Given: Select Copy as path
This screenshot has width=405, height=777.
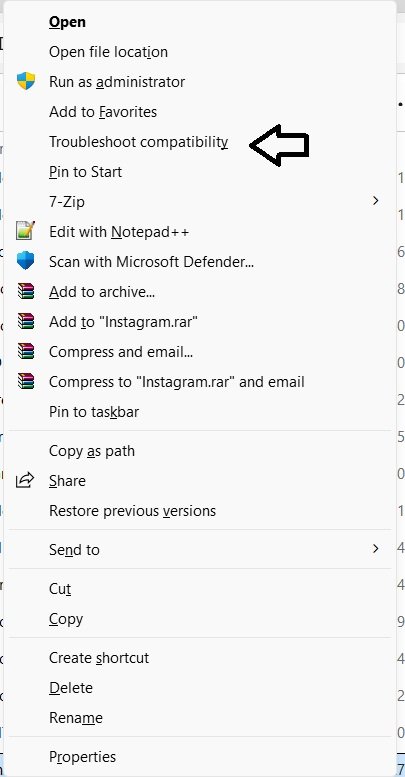Looking at the screenshot, I should [92, 451].
